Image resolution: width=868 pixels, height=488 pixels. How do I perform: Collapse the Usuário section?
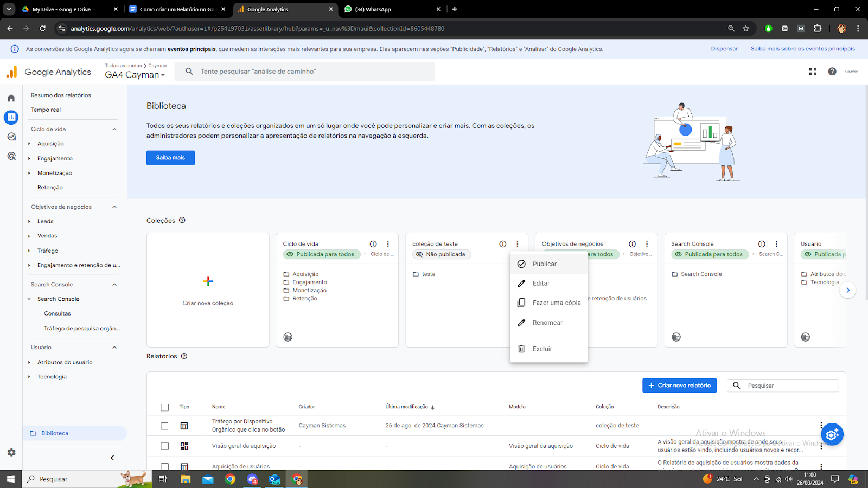pos(114,348)
